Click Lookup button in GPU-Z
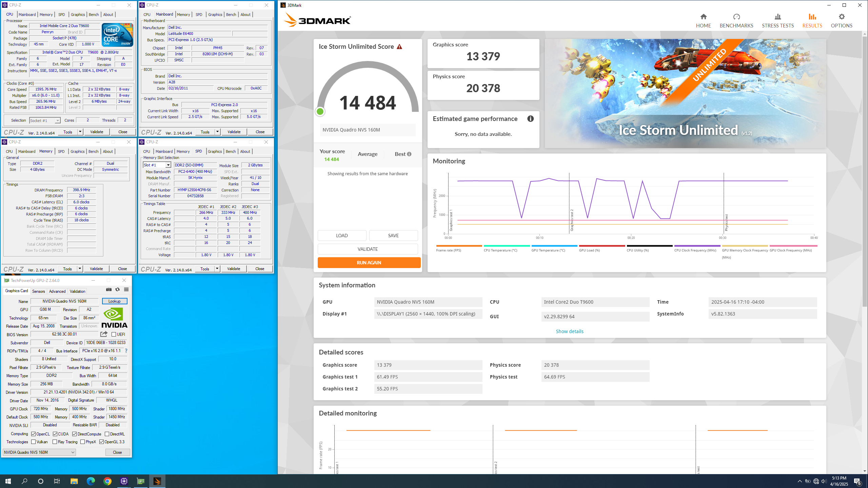Screen dimensions: 868x488 [x=114, y=301]
